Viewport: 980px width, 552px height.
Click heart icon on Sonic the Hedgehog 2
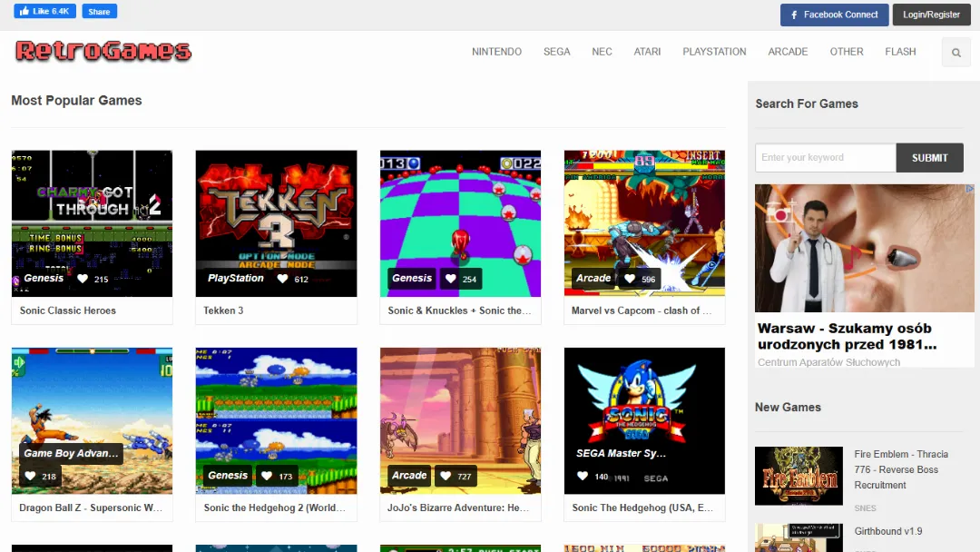266,476
